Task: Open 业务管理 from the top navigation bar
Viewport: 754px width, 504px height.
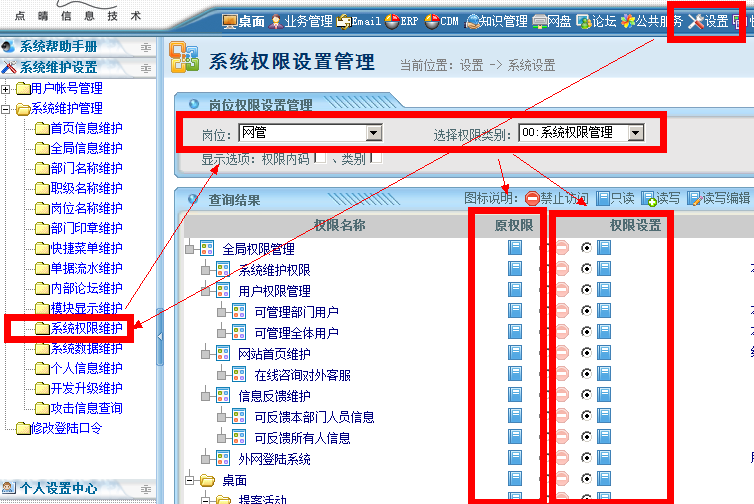Action: (x=301, y=21)
